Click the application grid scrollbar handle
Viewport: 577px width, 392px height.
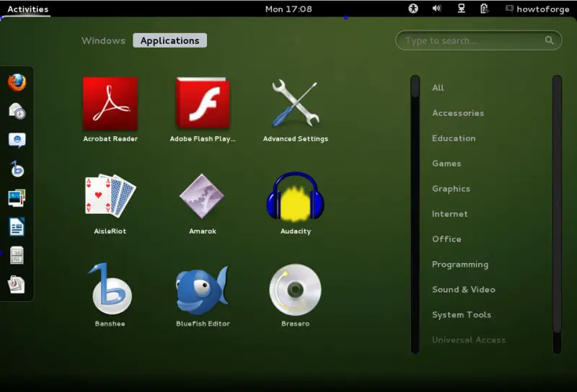(415, 86)
